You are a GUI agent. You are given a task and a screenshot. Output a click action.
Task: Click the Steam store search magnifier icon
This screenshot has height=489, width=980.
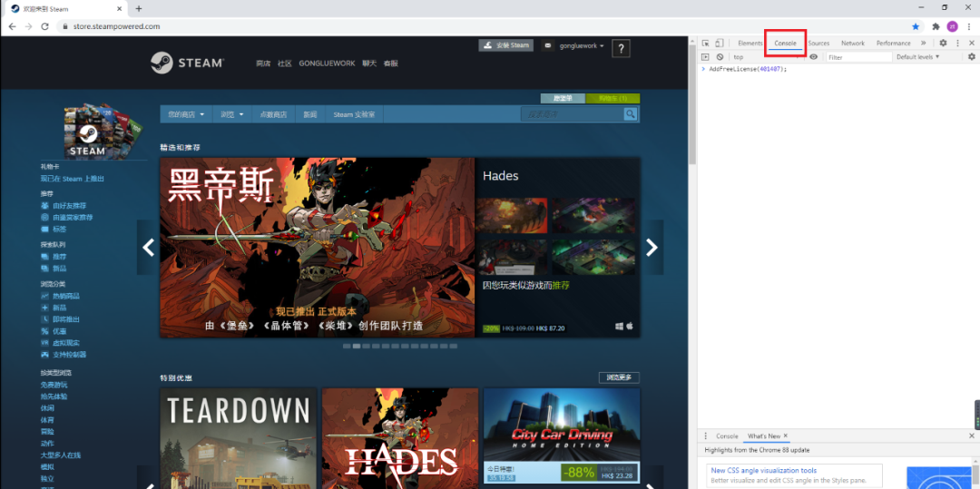click(x=631, y=114)
